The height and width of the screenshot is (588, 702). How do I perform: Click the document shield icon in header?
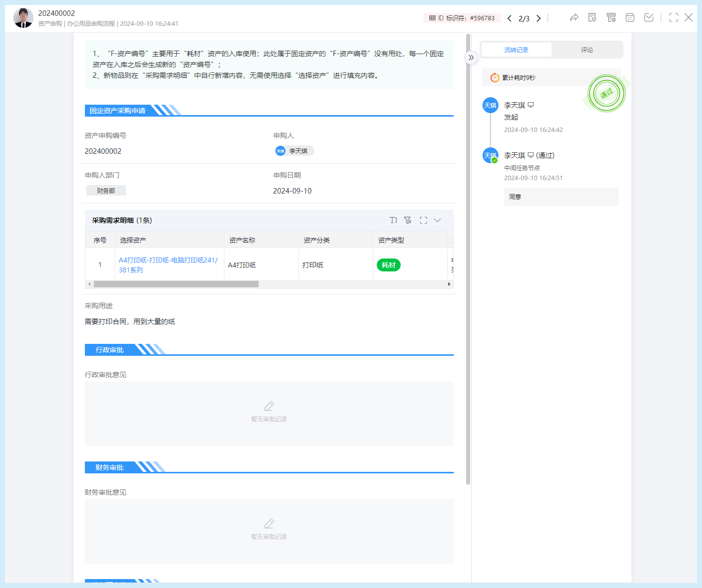[592, 18]
